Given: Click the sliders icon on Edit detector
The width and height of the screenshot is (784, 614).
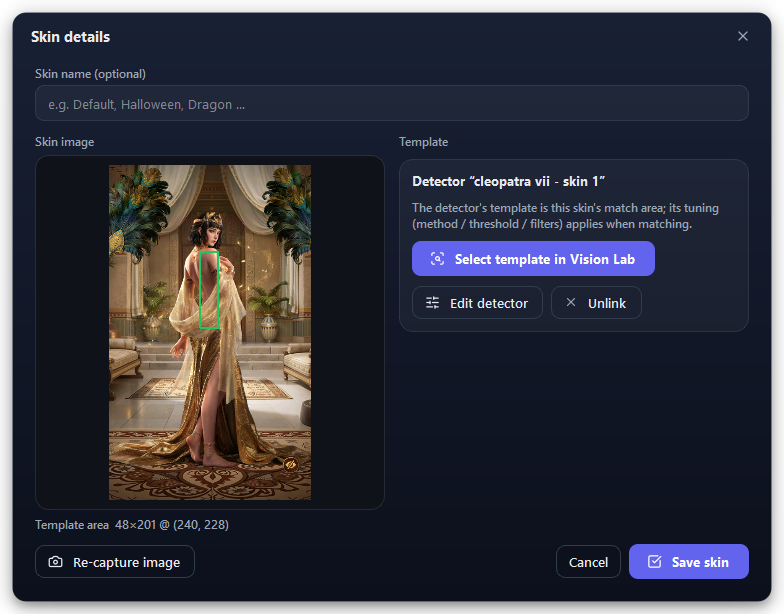Looking at the screenshot, I should pyautogui.click(x=432, y=302).
